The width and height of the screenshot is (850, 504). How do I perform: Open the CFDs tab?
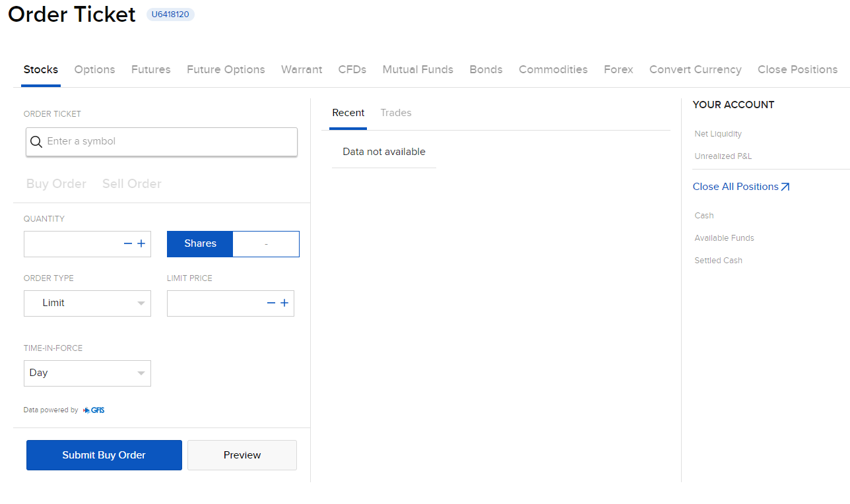click(x=352, y=69)
